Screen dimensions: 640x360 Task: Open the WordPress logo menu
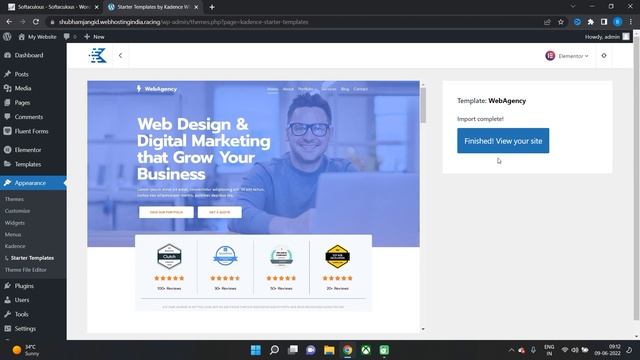point(7,37)
